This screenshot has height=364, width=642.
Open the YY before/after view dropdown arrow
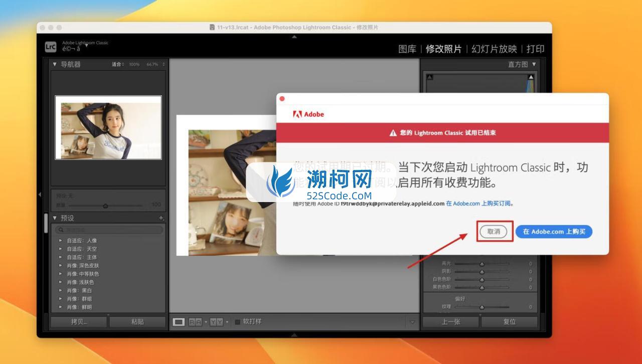[227, 322]
